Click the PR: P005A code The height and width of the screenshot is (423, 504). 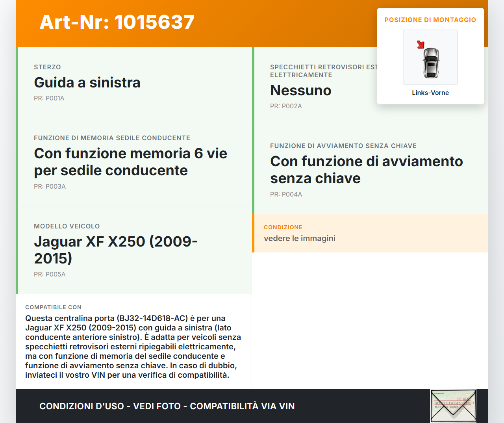point(50,275)
